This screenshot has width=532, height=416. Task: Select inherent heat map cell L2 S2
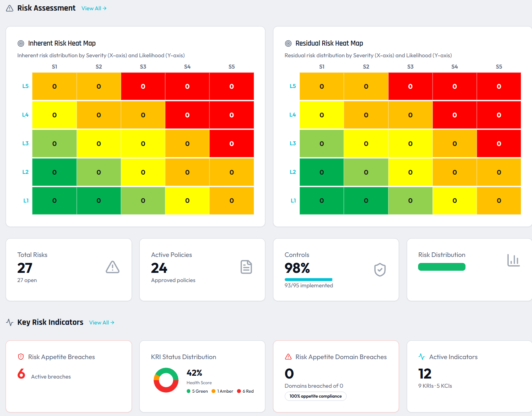99,172
